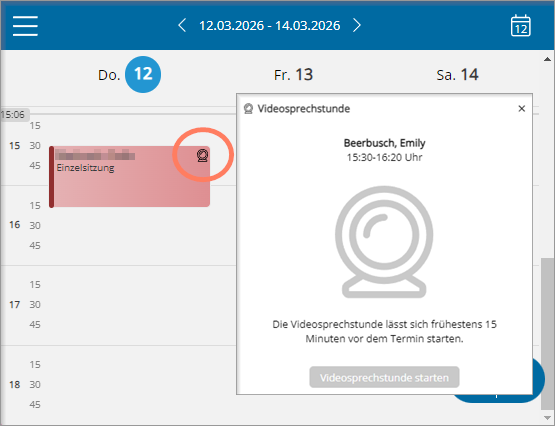
Task: Click Videosprechstunde starten button
Action: pyautogui.click(x=384, y=378)
